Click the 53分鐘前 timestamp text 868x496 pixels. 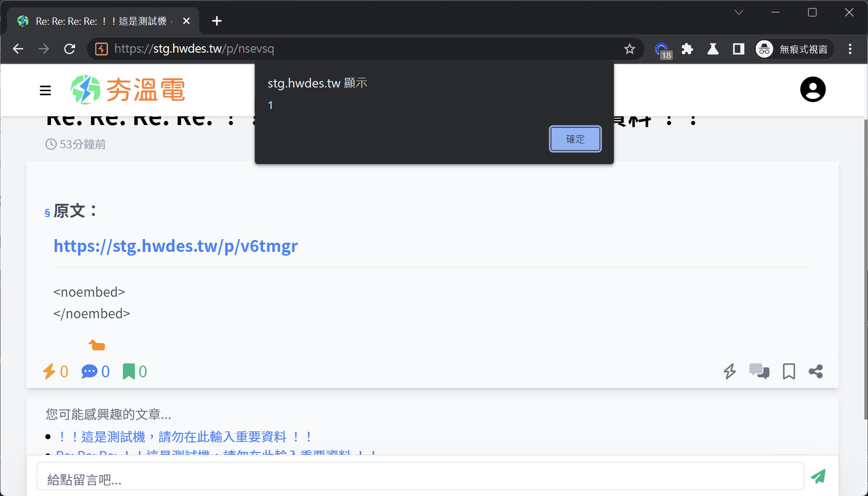pos(82,144)
